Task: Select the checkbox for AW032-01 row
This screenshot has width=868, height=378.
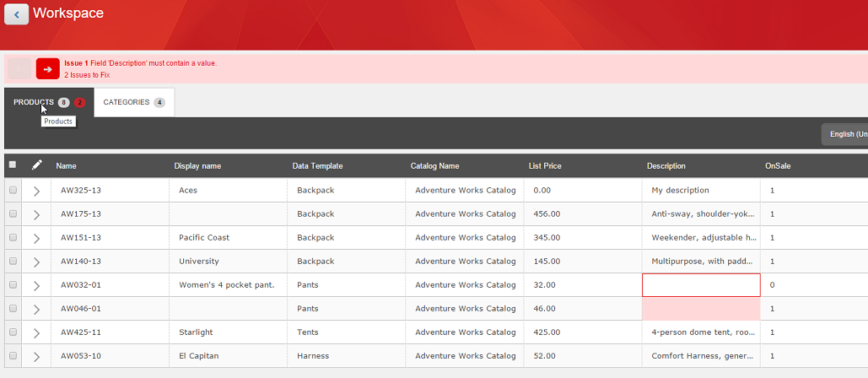Action: coord(13,285)
